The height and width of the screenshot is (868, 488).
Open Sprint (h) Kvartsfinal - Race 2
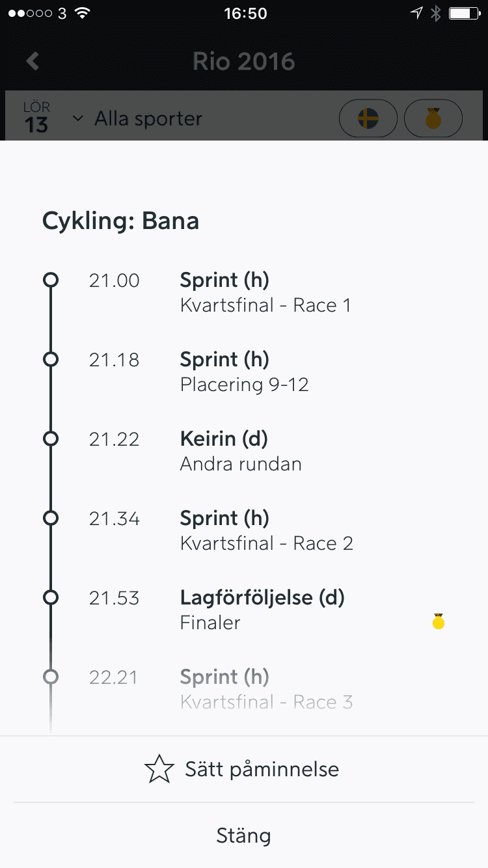tap(267, 531)
